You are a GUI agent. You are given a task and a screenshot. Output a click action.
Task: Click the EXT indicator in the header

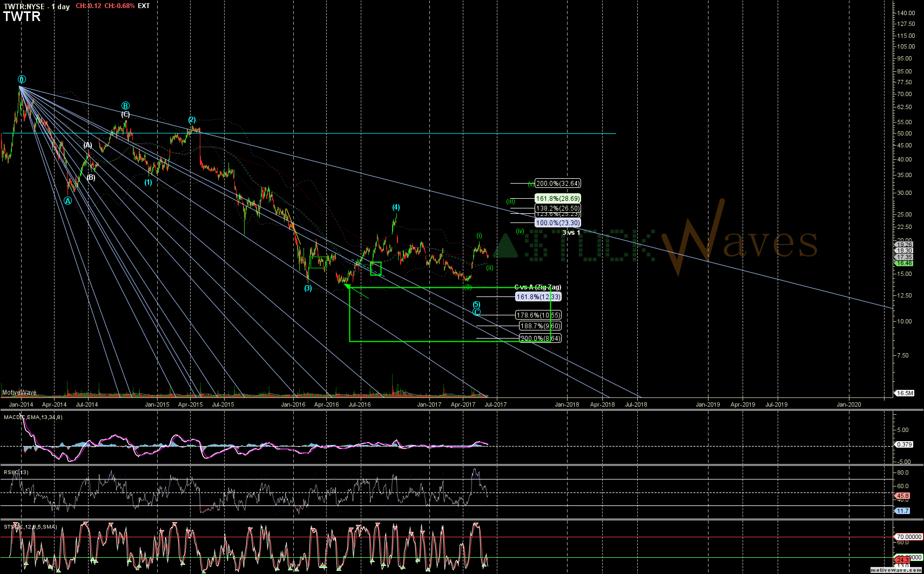[x=144, y=6]
